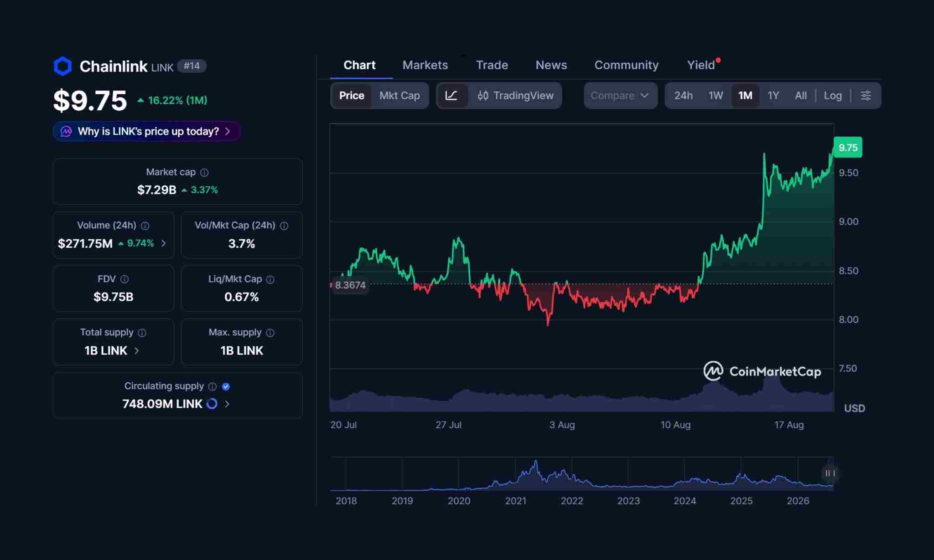Click the $9.75B FDV value
Viewport: 934px width, 560px height.
113,297
